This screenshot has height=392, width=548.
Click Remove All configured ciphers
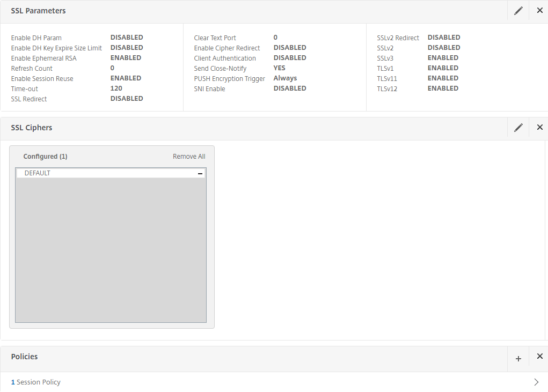[x=188, y=157]
